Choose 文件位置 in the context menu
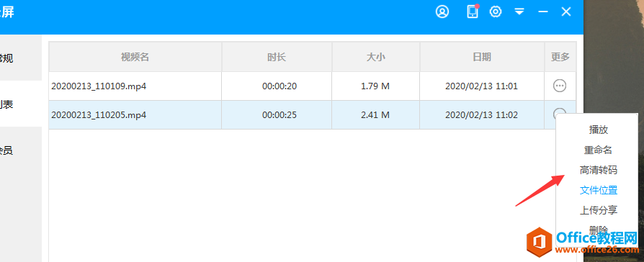 599,190
